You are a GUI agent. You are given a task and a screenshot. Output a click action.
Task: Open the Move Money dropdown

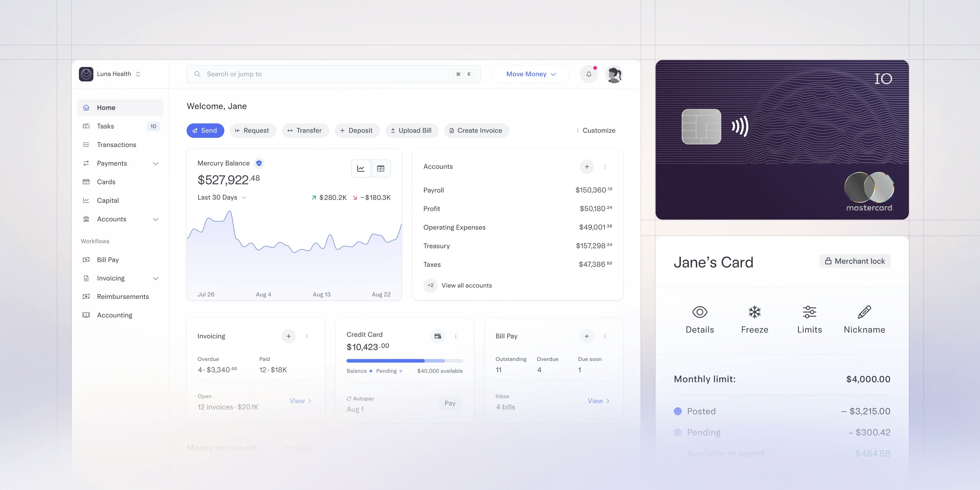530,74
